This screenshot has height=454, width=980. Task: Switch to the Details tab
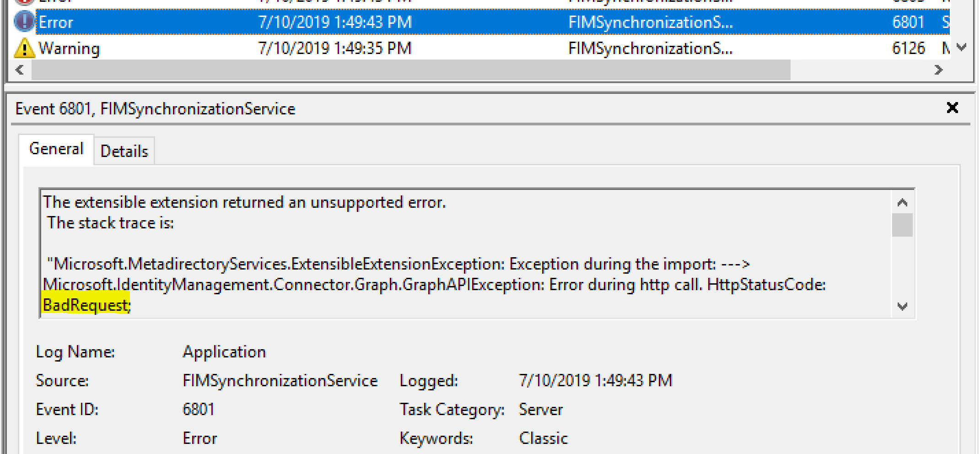point(124,151)
